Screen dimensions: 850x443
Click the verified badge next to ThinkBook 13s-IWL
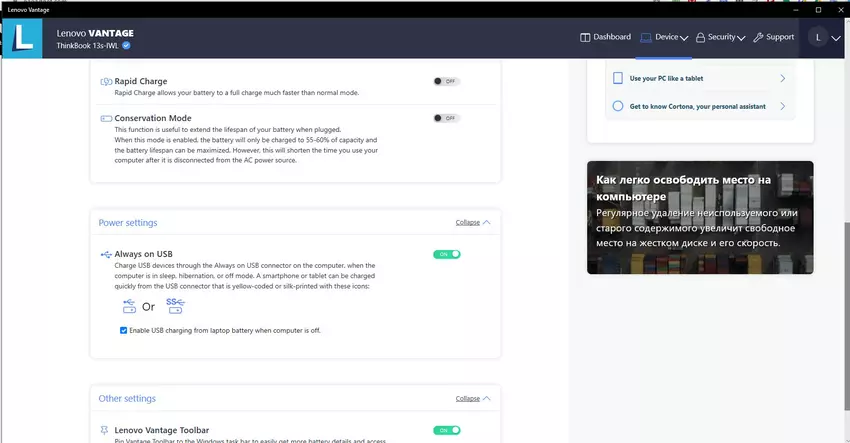coord(127,45)
